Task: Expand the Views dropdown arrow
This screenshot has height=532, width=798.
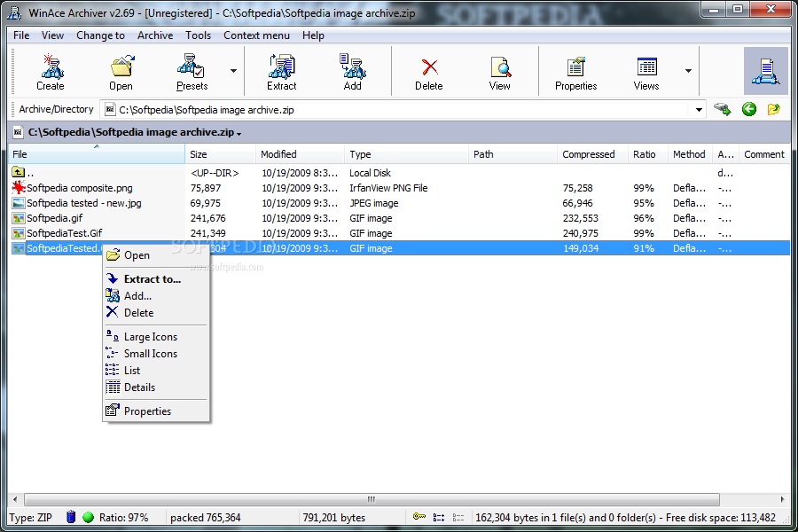Action: (688, 71)
